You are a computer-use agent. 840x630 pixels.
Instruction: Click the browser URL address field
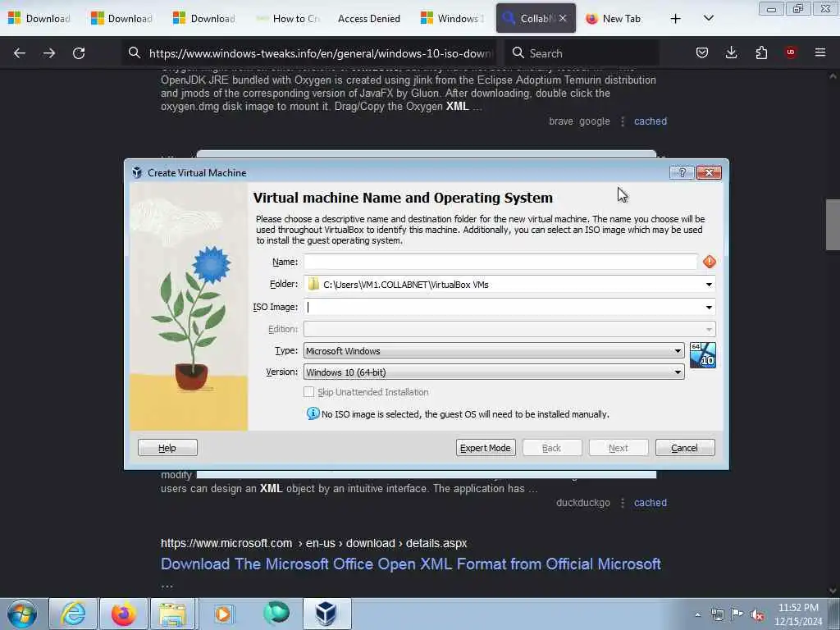point(311,53)
